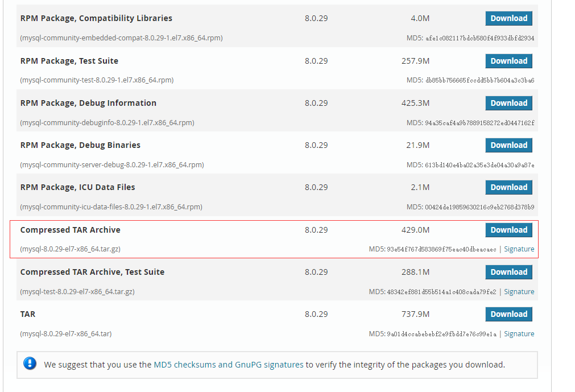Viewport: 575px width, 392px height.
Task: Click the 737.9M size value
Action: coord(416,314)
